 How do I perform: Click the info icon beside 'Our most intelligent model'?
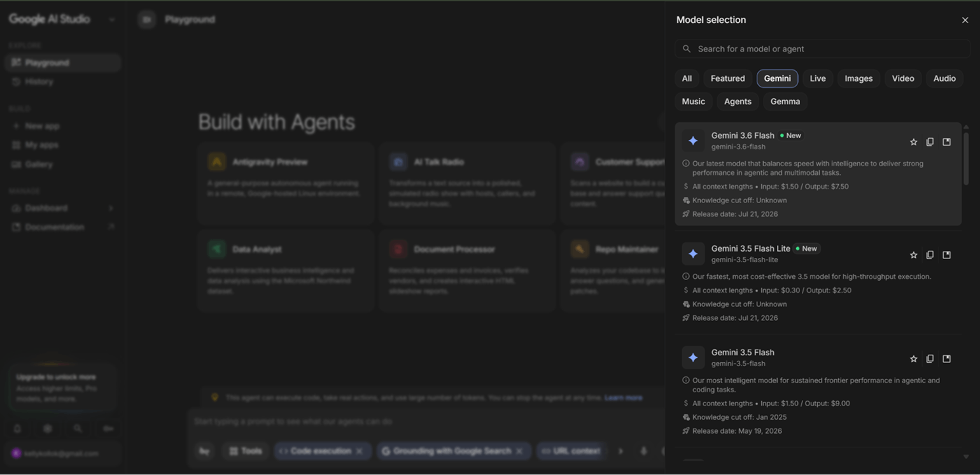point(686,380)
